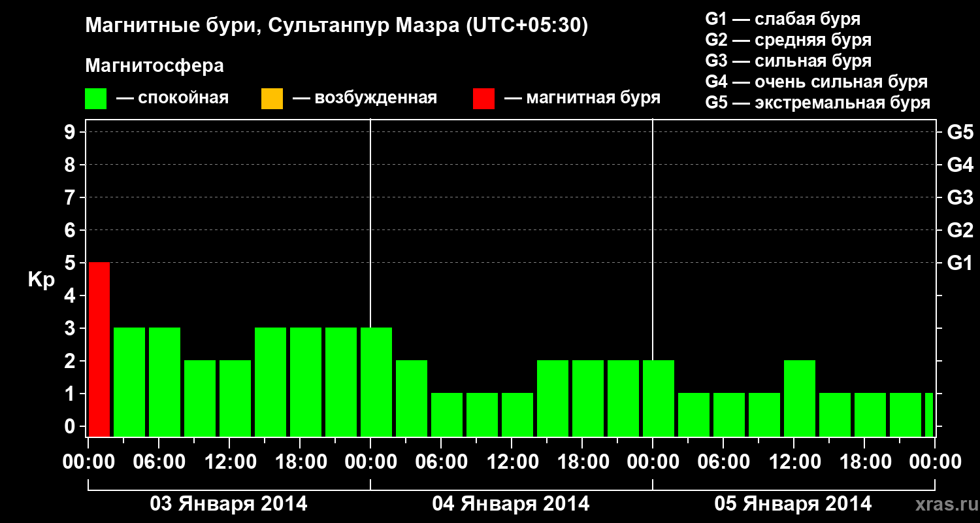Select the 05 Января 2014 date label
This screenshot has height=523, width=980.
pyautogui.click(x=793, y=504)
